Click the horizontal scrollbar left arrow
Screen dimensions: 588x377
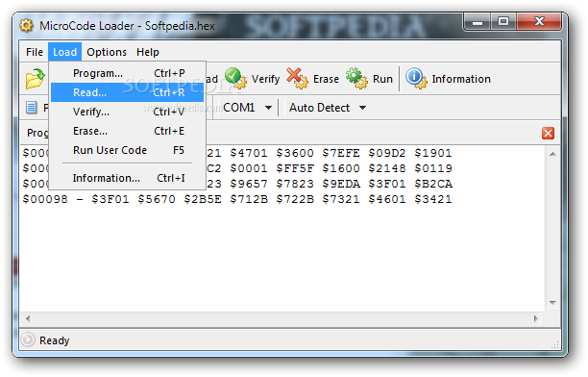[x=28, y=318]
